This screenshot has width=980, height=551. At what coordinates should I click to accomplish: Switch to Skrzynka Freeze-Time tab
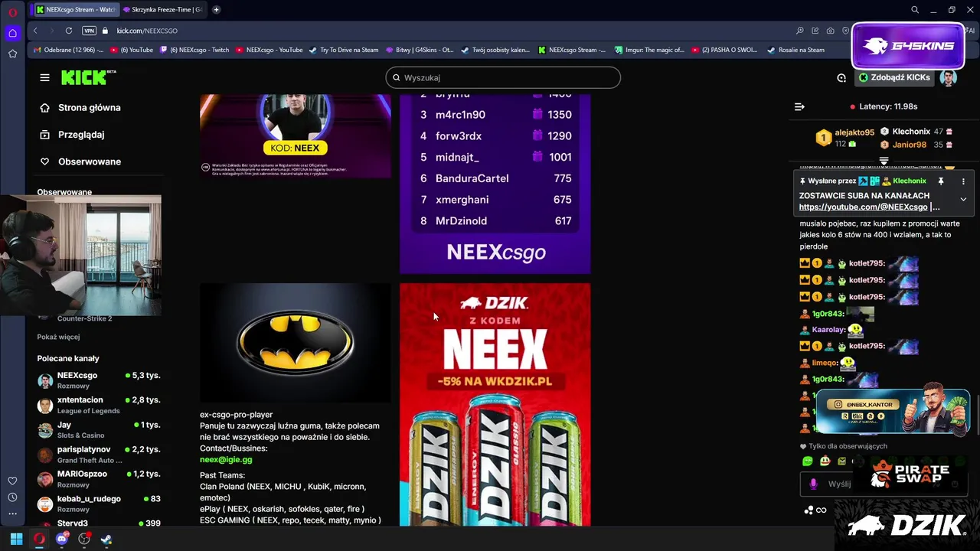click(162, 9)
